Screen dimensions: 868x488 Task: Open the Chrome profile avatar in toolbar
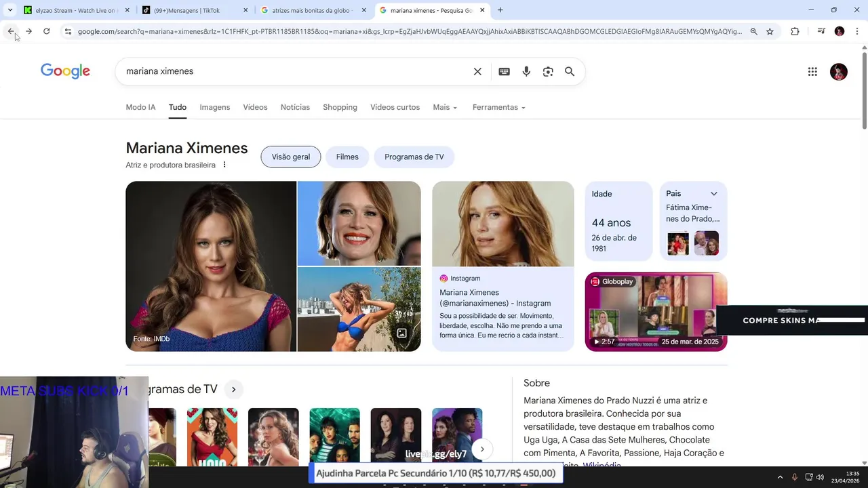pos(840,31)
